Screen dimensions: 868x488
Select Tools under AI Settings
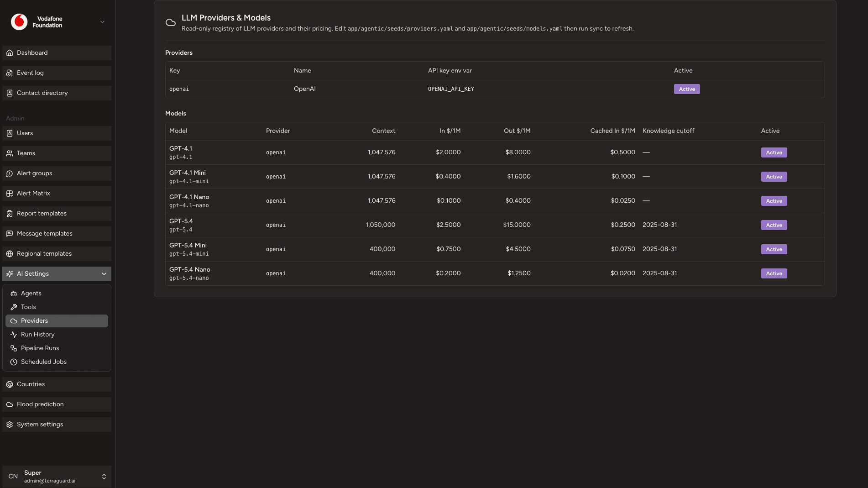57,307
